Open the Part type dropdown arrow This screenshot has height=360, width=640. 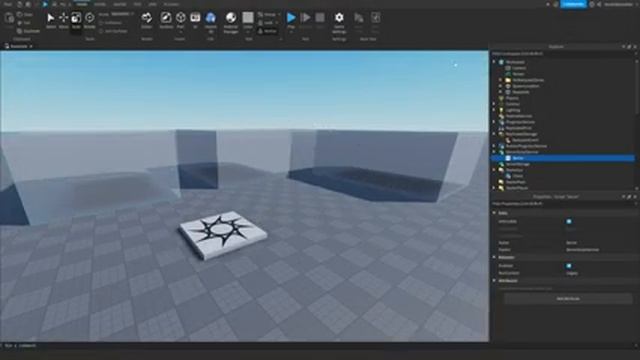180,32
